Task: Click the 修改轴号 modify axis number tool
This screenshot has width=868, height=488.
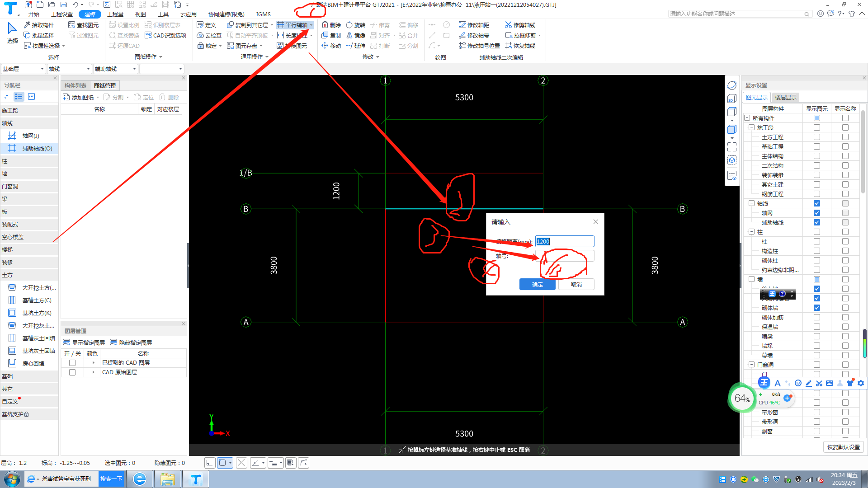Action: tap(474, 35)
